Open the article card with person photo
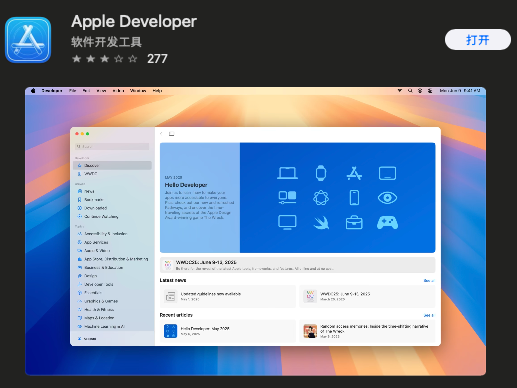This screenshot has height=388, width=517. pyautogui.click(x=367, y=331)
